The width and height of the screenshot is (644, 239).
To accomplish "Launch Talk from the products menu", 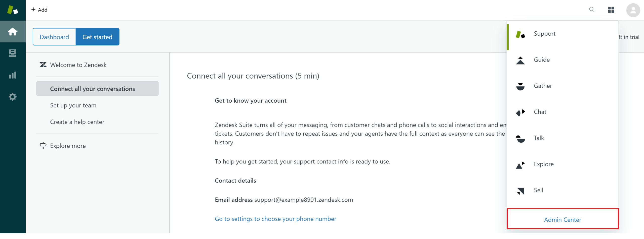I will [x=539, y=138].
